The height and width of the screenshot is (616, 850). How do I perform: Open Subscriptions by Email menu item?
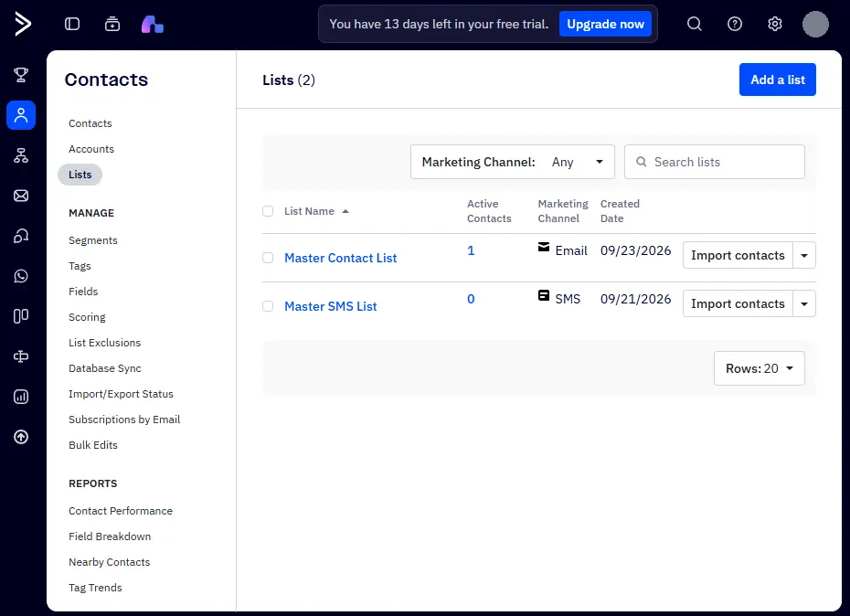[124, 420]
